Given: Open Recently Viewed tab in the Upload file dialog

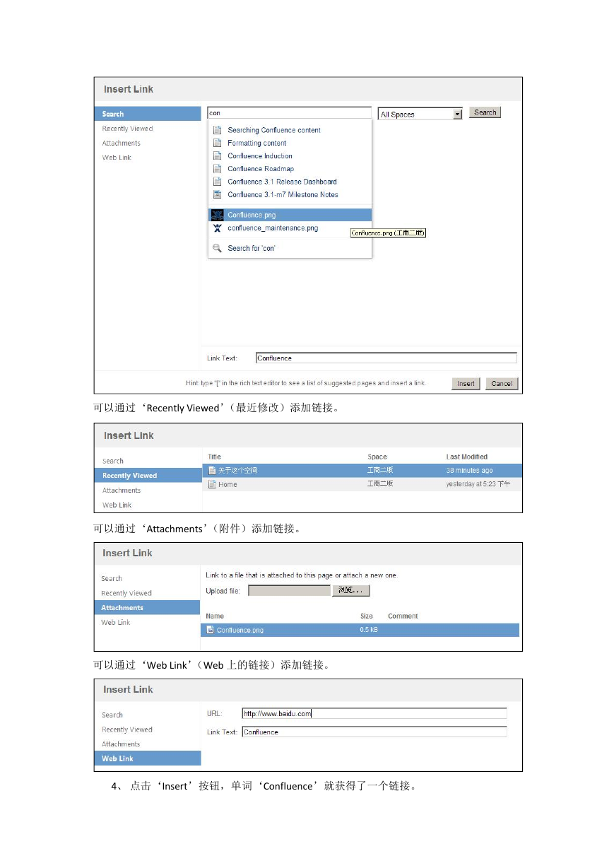Looking at the screenshot, I should point(126,593).
